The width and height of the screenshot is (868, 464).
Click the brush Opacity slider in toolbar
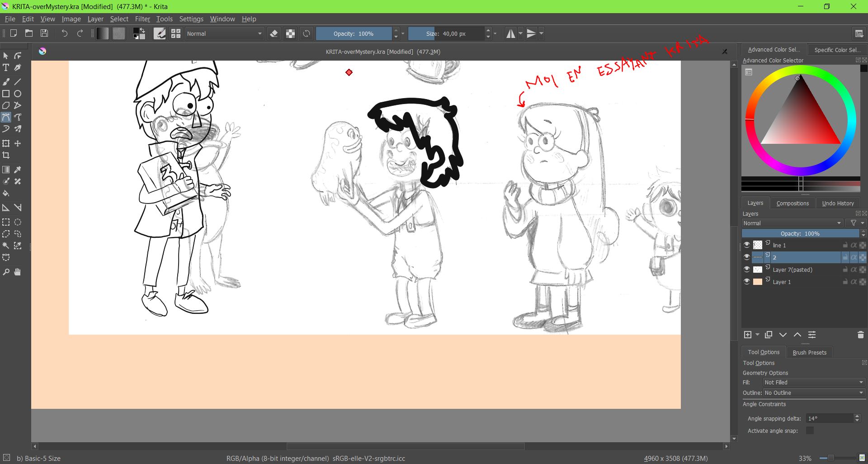[x=354, y=33]
